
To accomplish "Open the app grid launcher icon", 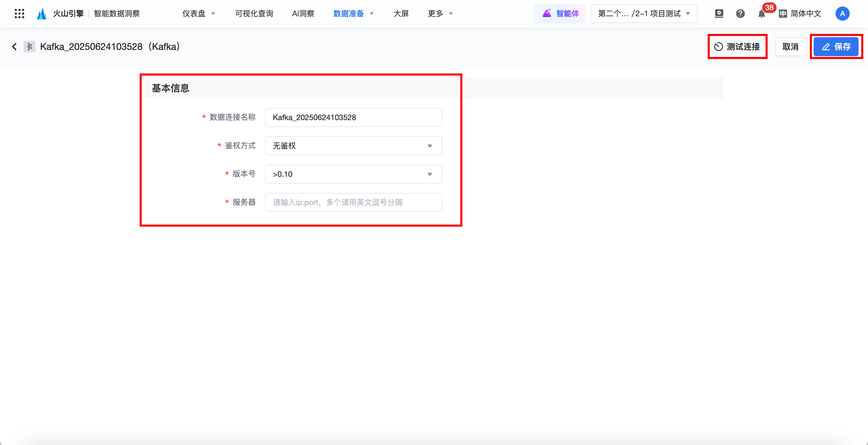I will tap(19, 14).
